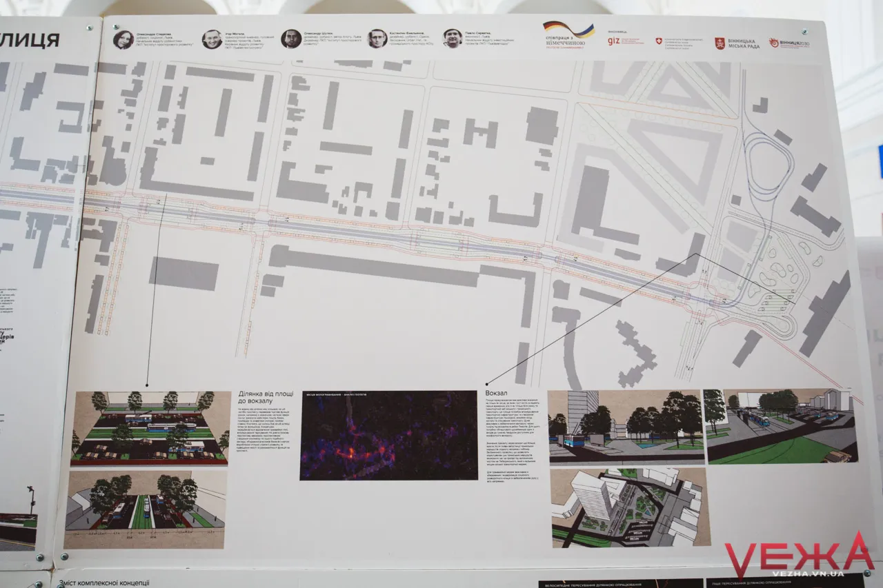The width and height of the screenshot is (883, 588).
Task: Click the 'ЛИЦЯ' title on left panel
Action: tap(29, 39)
